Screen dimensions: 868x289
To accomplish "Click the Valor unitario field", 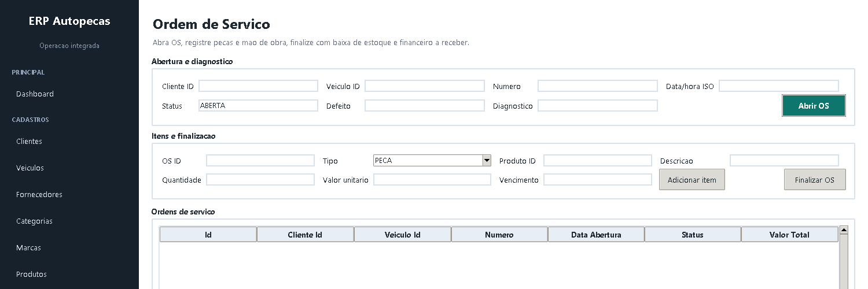I will (x=432, y=180).
